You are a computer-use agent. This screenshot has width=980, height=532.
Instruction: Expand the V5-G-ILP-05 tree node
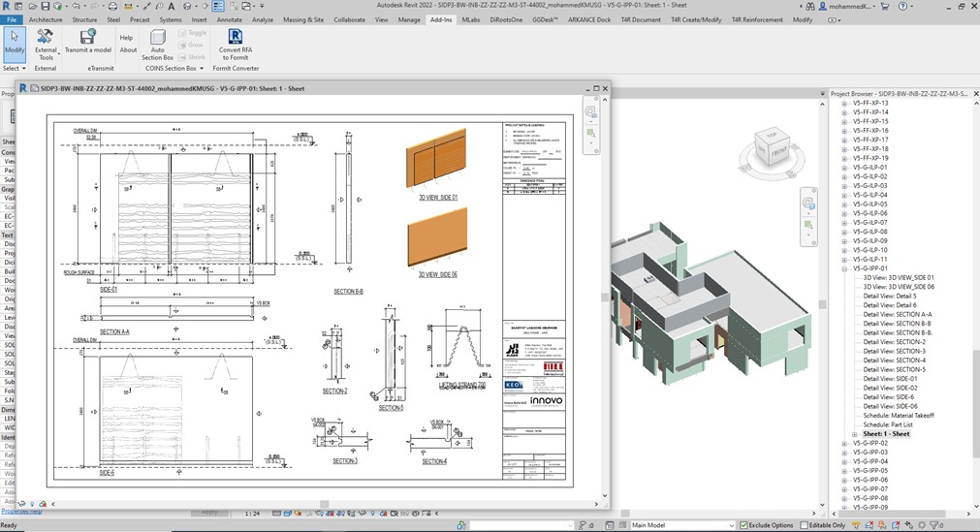click(844, 204)
